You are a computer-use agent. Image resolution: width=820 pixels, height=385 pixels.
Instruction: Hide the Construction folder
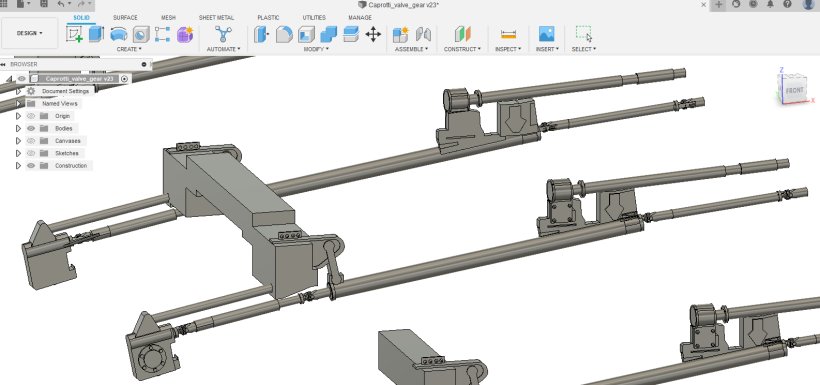point(31,166)
